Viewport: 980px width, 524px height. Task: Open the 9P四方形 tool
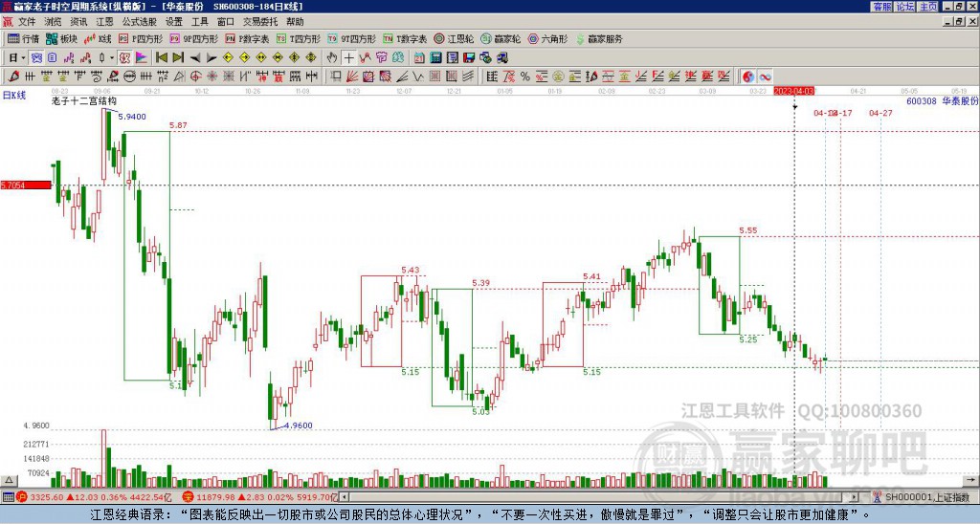[193, 38]
